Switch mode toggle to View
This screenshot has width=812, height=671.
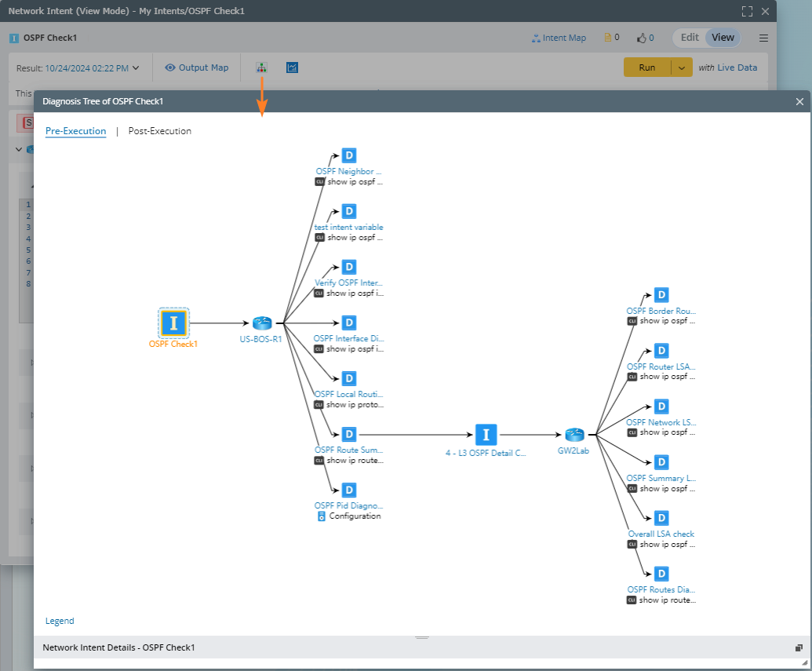click(723, 38)
